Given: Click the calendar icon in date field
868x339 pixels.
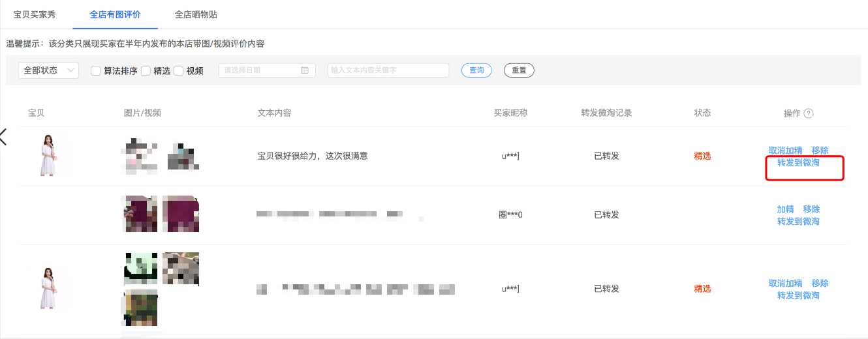Looking at the screenshot, I should pos(305,70).
